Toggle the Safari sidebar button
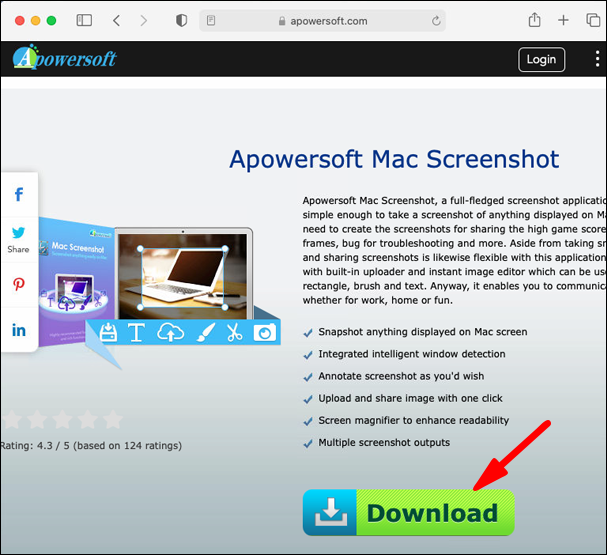The height and width of the screenshot is (555, 607). [84, 20]
